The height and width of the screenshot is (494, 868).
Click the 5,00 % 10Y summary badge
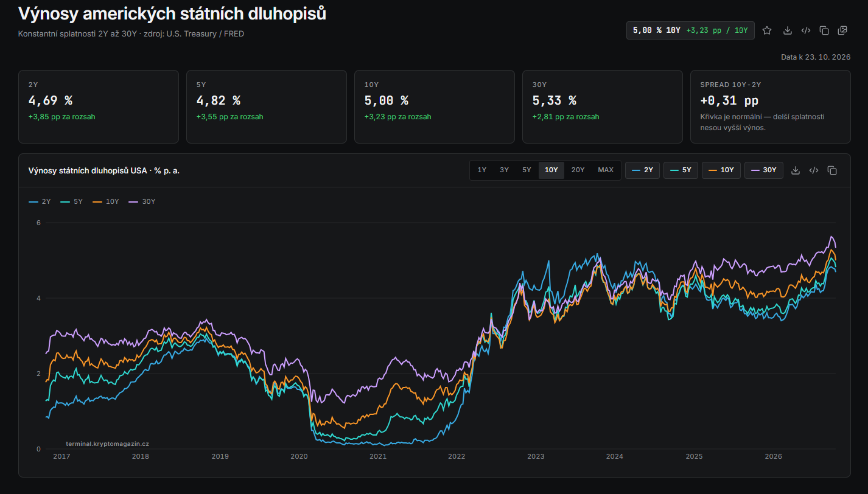point(690,30)
